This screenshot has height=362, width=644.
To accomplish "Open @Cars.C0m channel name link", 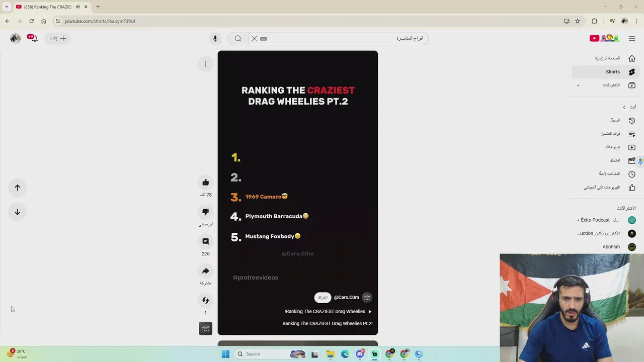I will 347,298.
